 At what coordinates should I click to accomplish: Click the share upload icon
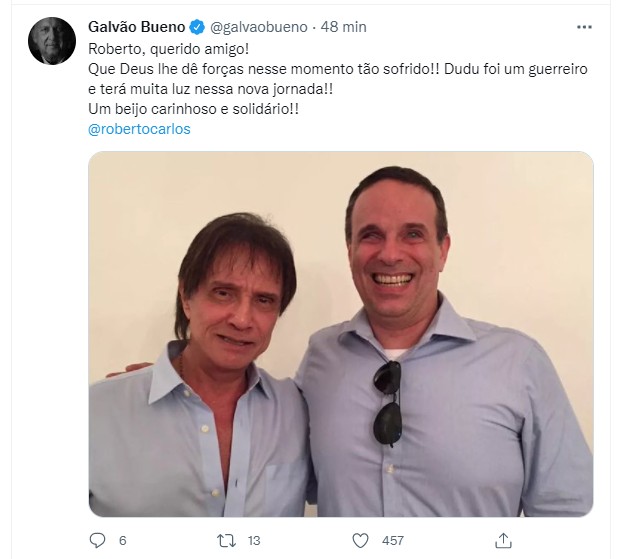(503, 540)
